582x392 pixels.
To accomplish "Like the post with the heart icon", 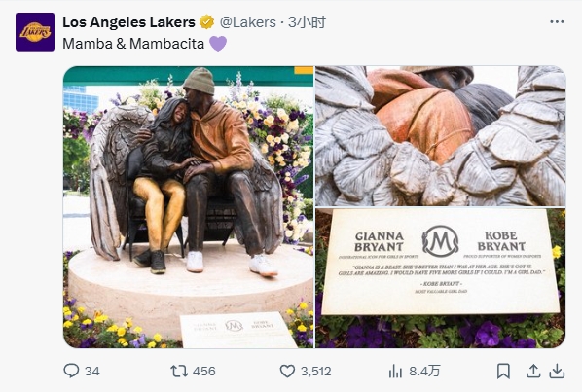I will pyautogui.click(x=287, y=371).
